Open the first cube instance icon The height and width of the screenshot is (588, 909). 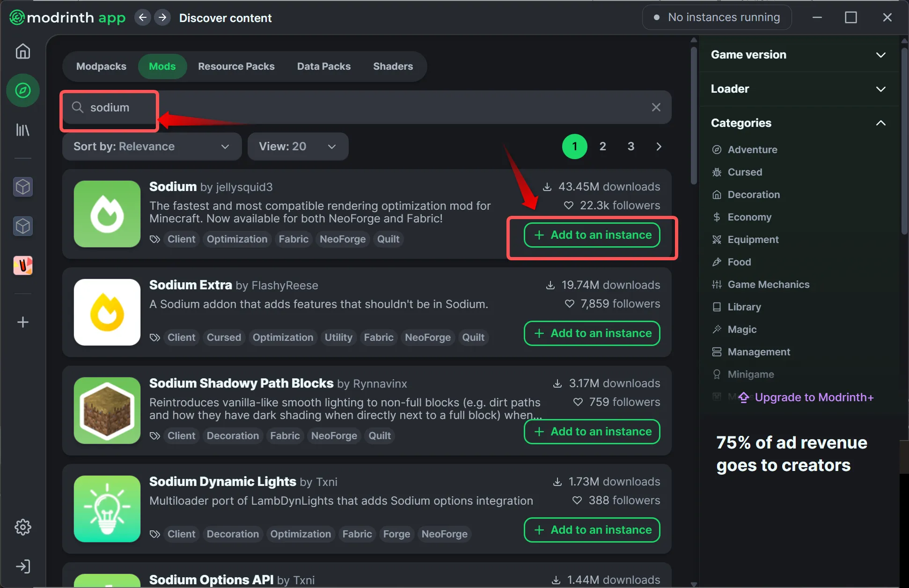click(x=22, y=187)
